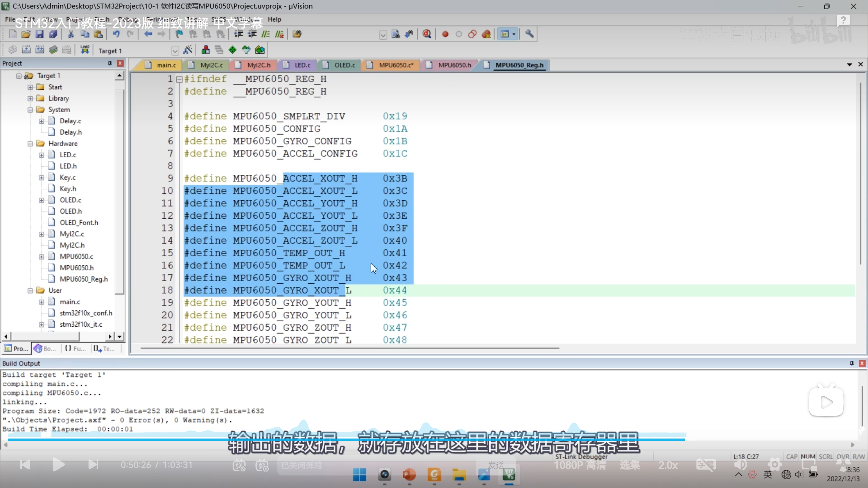The height and width of the screenshot is (488, 868).
Task: Click the Configuration wrench icon
Action: [529, 34]
